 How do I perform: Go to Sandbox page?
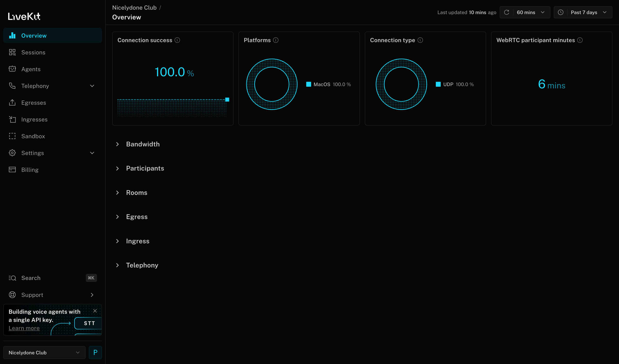(53, 136)
